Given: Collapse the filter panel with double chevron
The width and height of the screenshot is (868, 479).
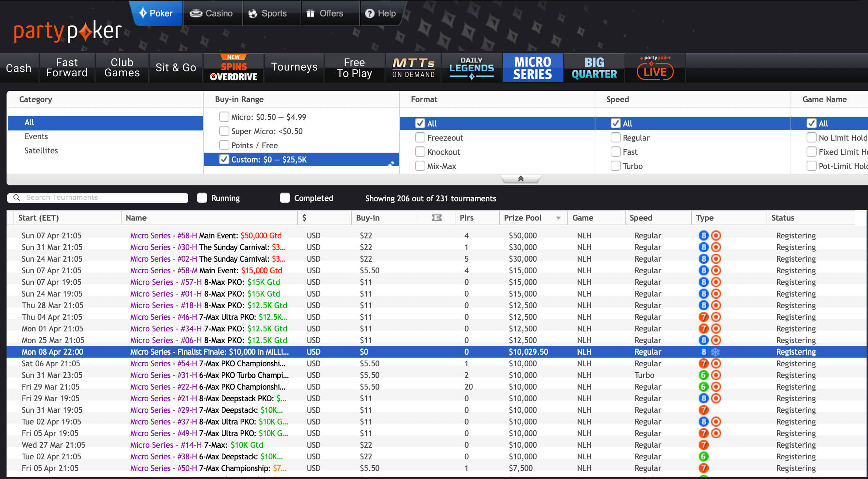Looking at the screenshot, I should pos(521,179).
